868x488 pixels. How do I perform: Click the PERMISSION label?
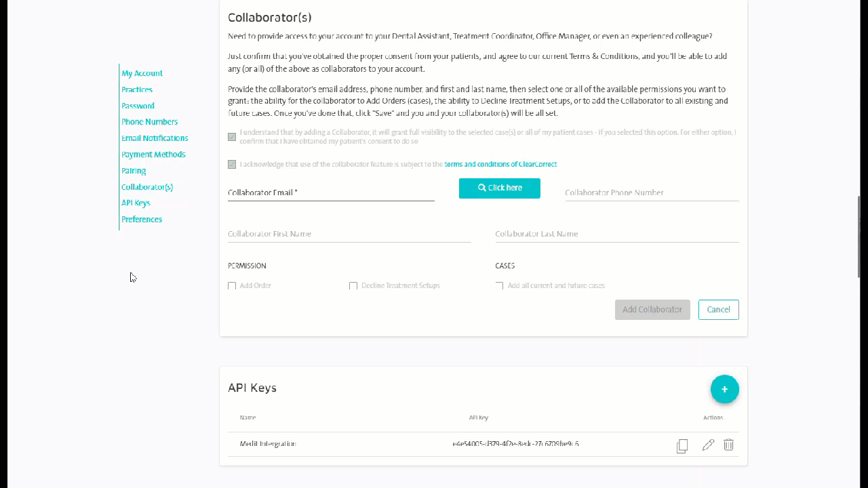tap(247, 266)
